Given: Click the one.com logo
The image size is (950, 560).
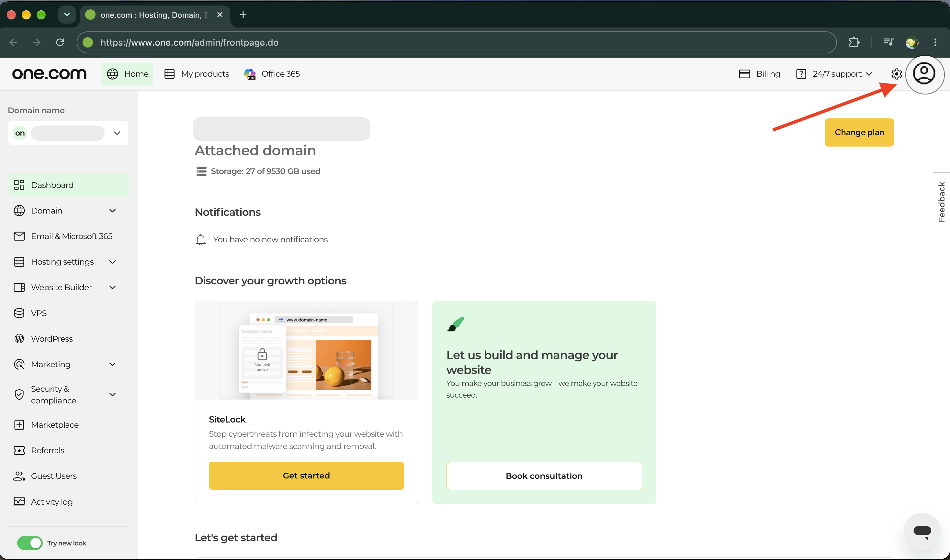Looking at the screenshot, I should 49,74.
